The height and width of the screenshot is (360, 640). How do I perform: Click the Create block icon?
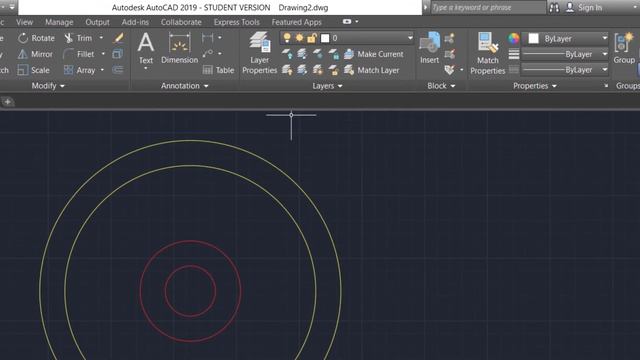coord(450,38)
